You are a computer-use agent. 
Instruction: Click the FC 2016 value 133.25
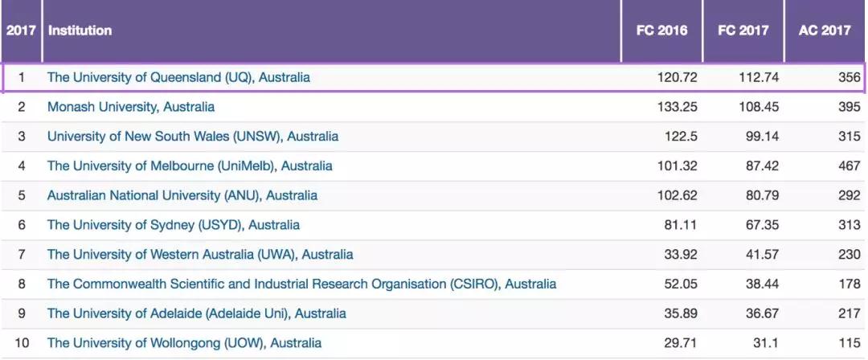pyautogui.click(x=678, y=107)
